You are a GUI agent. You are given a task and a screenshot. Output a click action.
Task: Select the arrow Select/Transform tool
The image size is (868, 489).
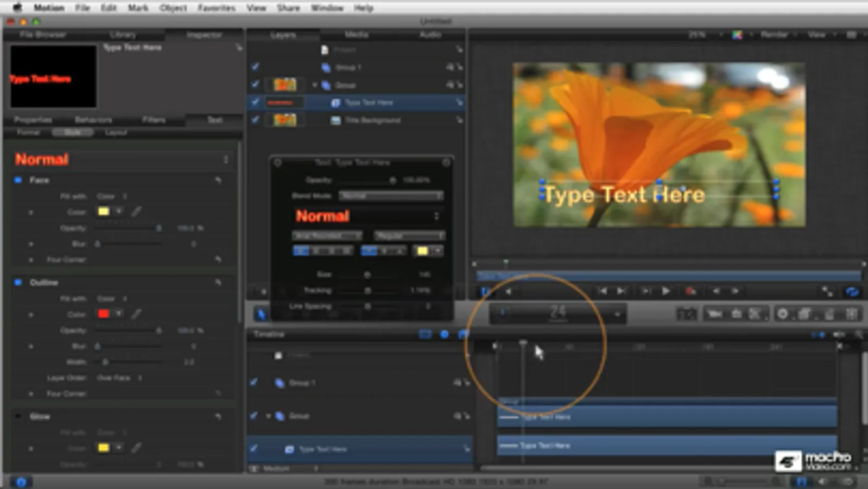(x=261, y=314)
